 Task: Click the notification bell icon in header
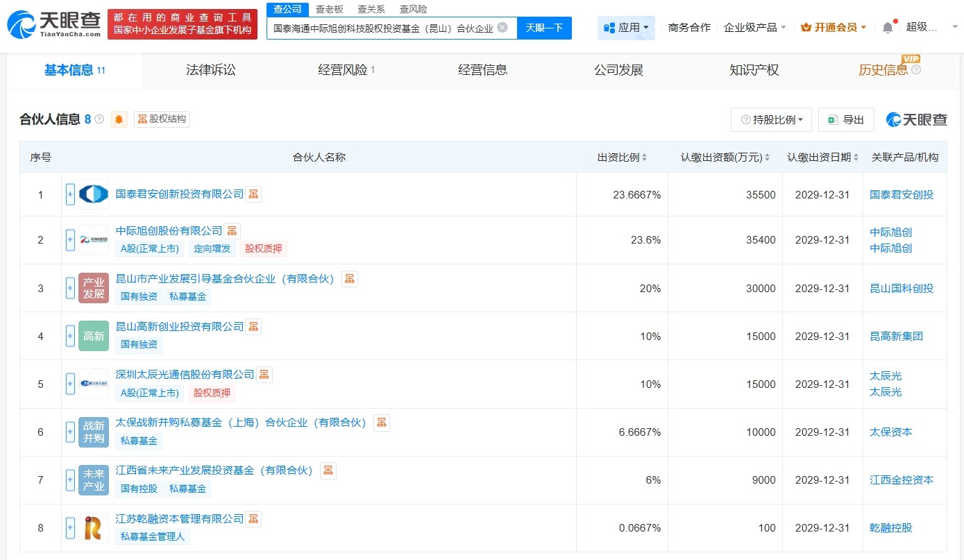888,28
